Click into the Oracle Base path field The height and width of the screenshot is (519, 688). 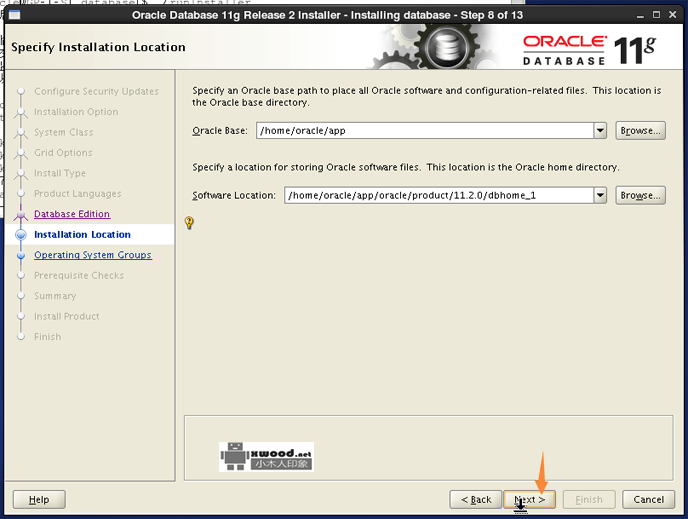(424, 131)
